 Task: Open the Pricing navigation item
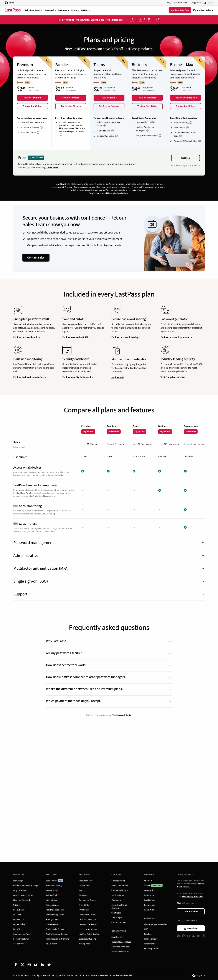tap(75, 10)
